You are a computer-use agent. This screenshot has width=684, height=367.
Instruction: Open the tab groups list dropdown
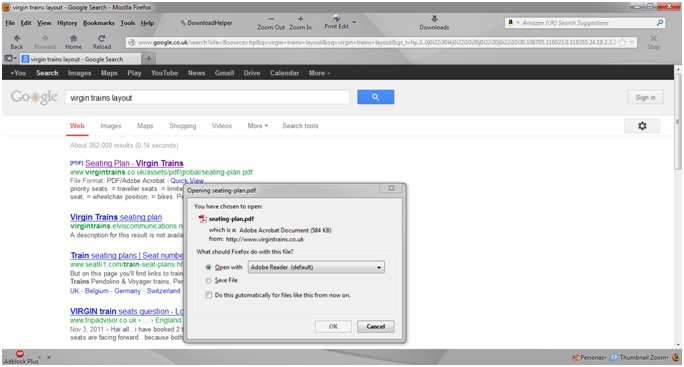[10, 58]
